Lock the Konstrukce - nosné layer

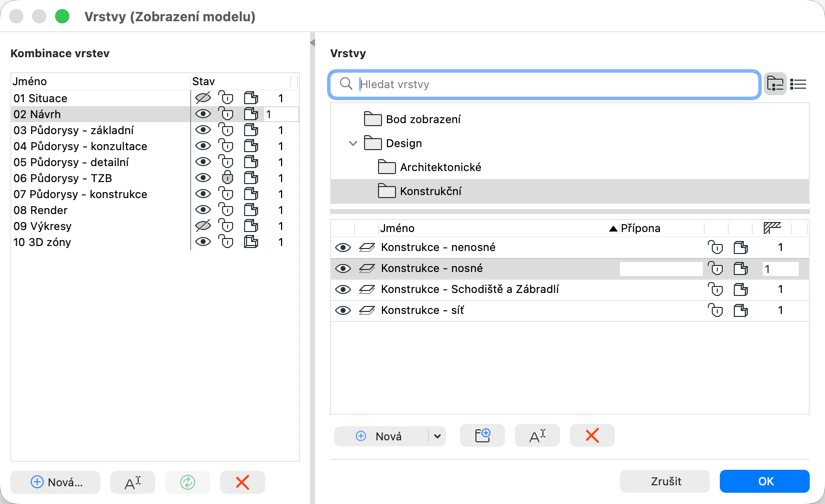715,268
